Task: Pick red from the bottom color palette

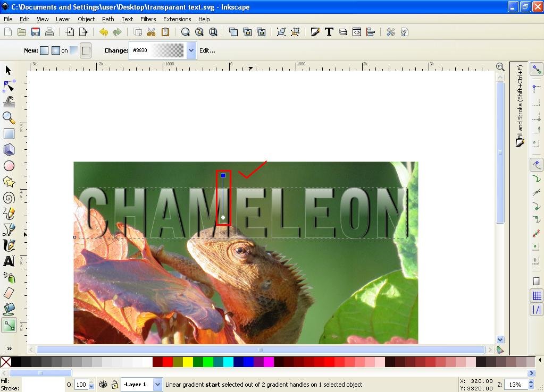Action: (x=168, y=362)
